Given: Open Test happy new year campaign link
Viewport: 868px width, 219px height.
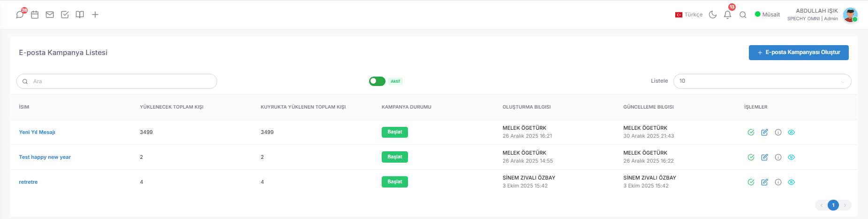Looking at the screenshot, I should [45, 157].
